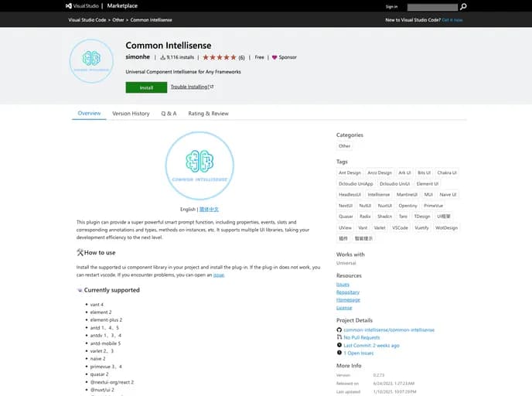Image resolution: width=532 pixels, height=396 pixels.
Task: Open the common-intellisense GitHub repo link
Action: tap(389, 329)
